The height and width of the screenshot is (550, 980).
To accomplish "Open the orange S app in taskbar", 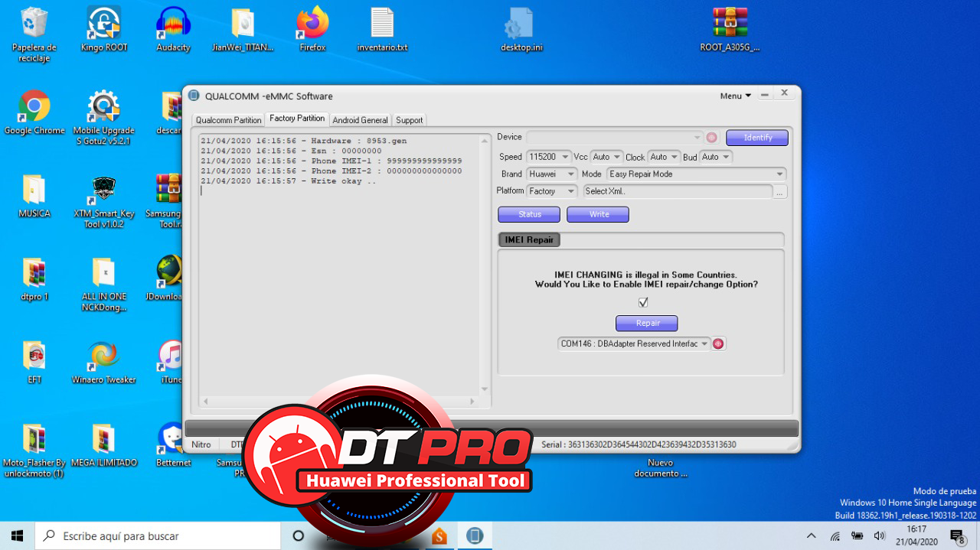I will [439, 535].
